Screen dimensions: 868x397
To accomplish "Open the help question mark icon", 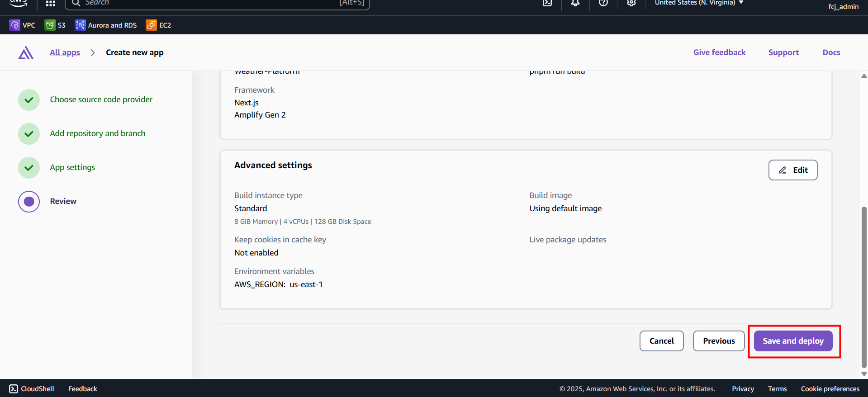I will (x=603, y=3).
